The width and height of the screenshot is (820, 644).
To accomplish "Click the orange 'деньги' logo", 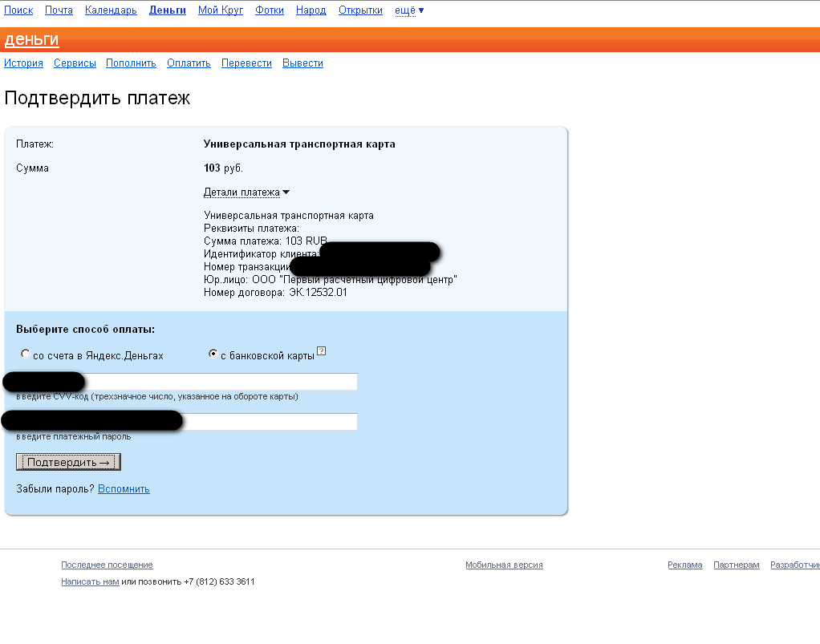I will point(31,40).
